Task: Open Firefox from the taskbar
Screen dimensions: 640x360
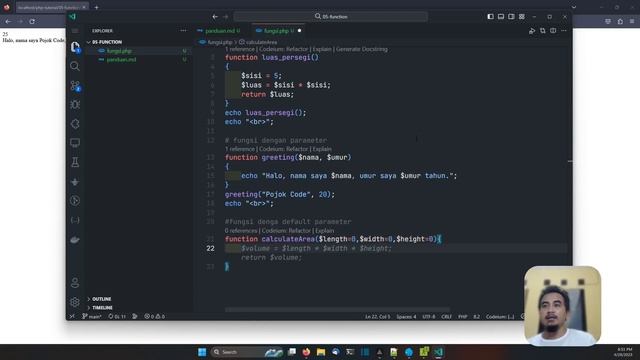Action: tap(306, 352)
